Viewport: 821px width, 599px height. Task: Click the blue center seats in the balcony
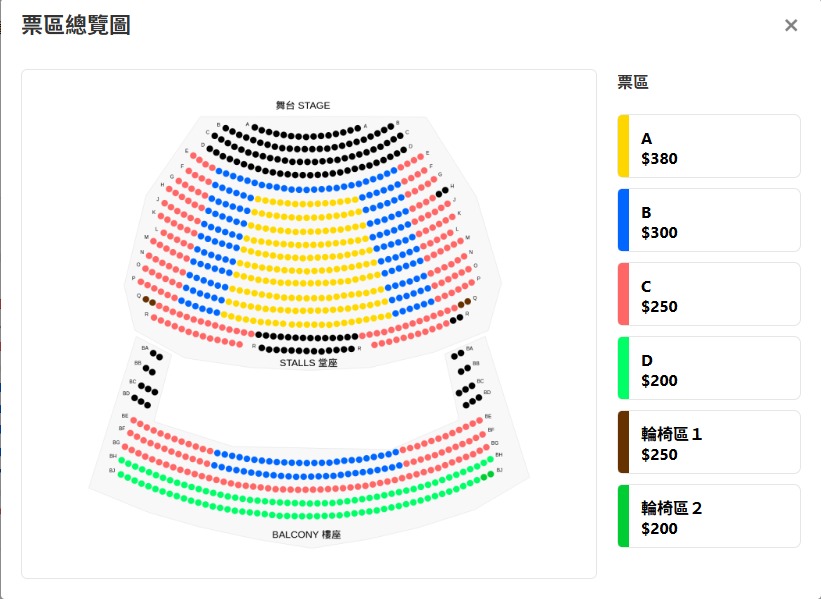coord(306,463)
